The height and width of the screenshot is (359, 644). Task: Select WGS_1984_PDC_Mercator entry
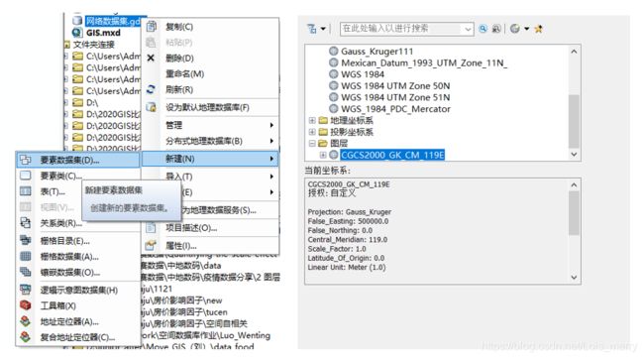tap(395, 108)
